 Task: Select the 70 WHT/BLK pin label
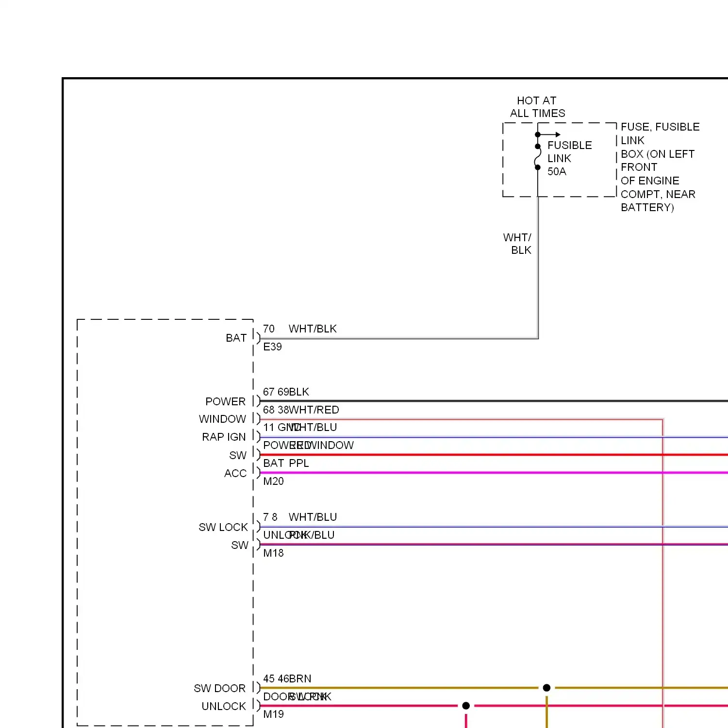tap(299, 329)
